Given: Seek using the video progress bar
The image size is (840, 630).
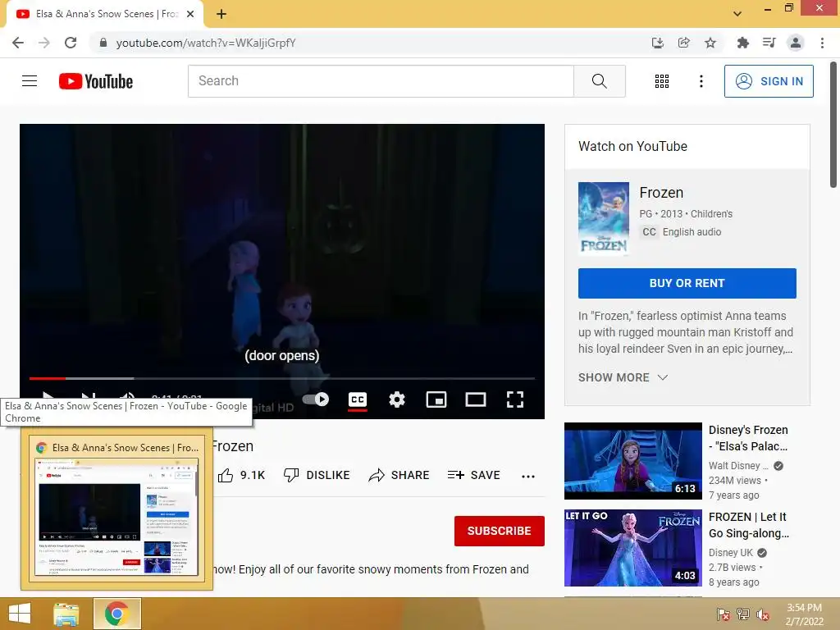Looking at the screenshot, I should [282, 378].
